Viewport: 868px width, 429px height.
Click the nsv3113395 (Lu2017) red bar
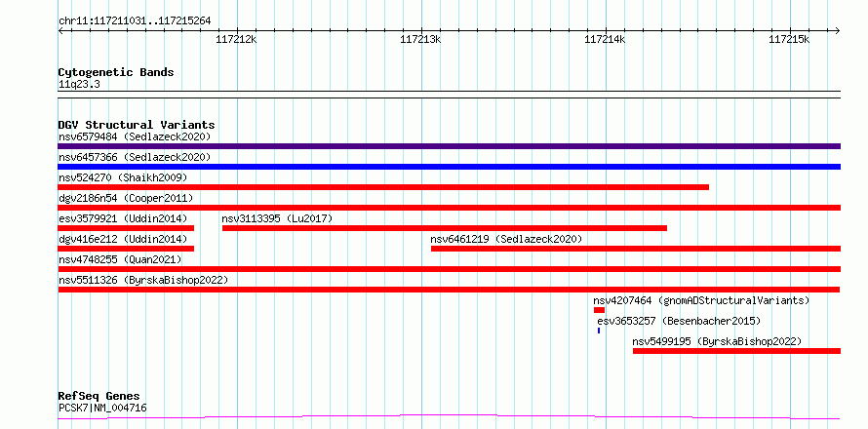[445, 228]
